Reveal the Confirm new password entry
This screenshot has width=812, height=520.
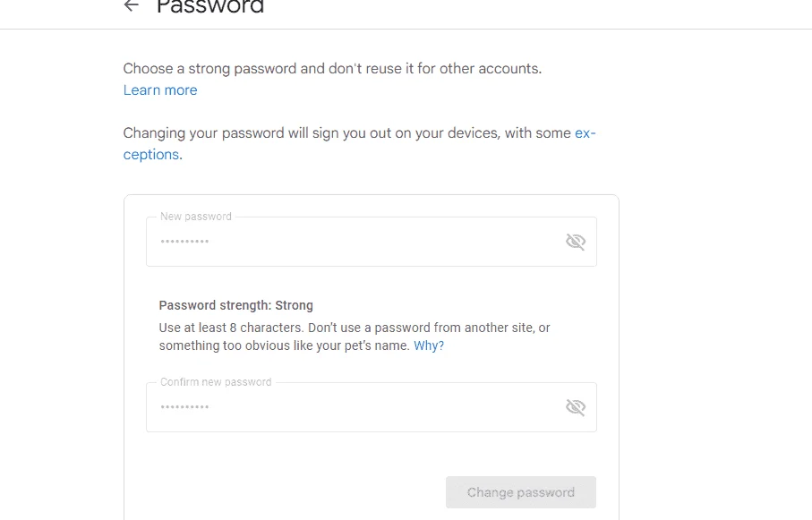tap(576, 407)
